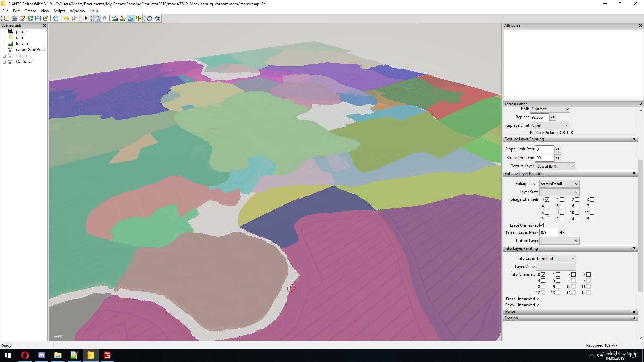This screenshot has width=644, height=362.
Task: Open the Window menu
Action: tap(77, 11)
